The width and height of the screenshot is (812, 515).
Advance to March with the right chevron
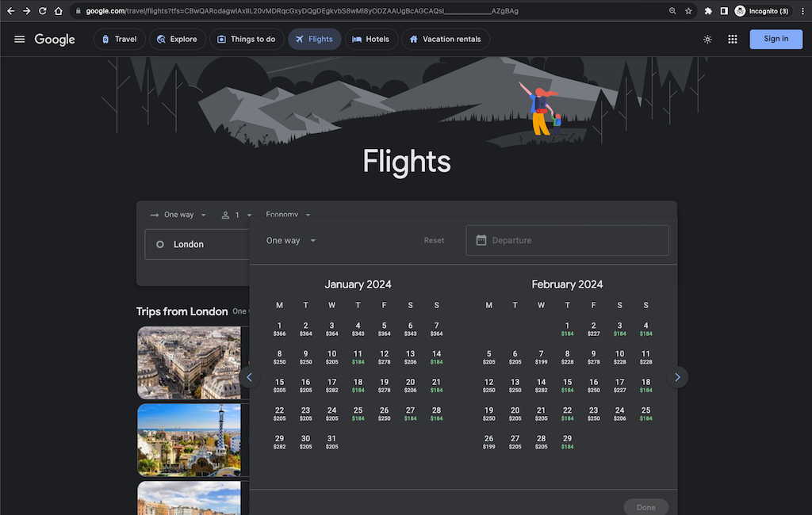[677, 377]
